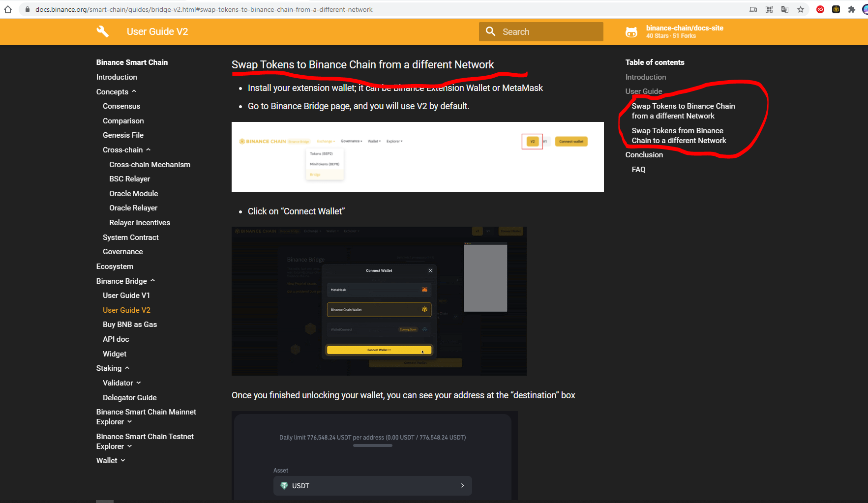Open the Comparison page

point(123,121)
